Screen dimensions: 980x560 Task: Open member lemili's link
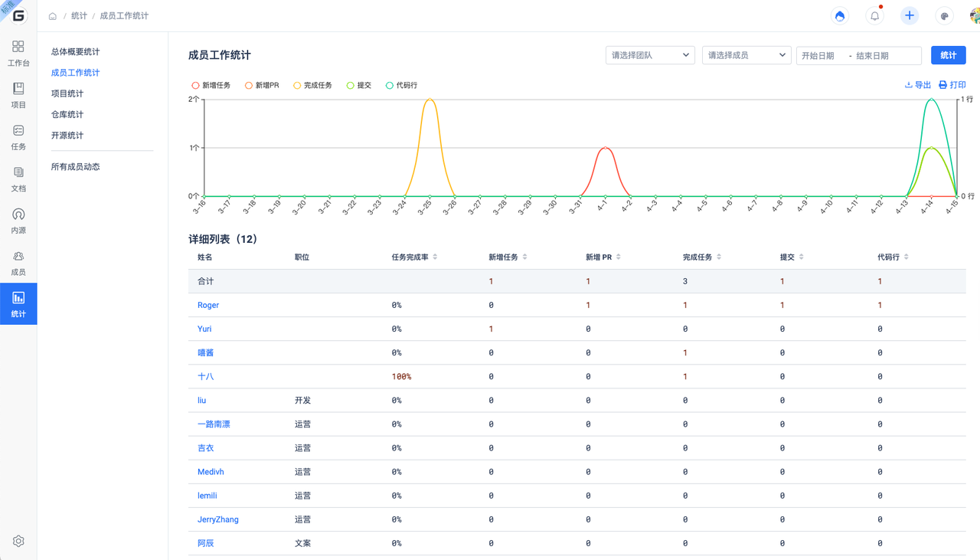(207, 496)
